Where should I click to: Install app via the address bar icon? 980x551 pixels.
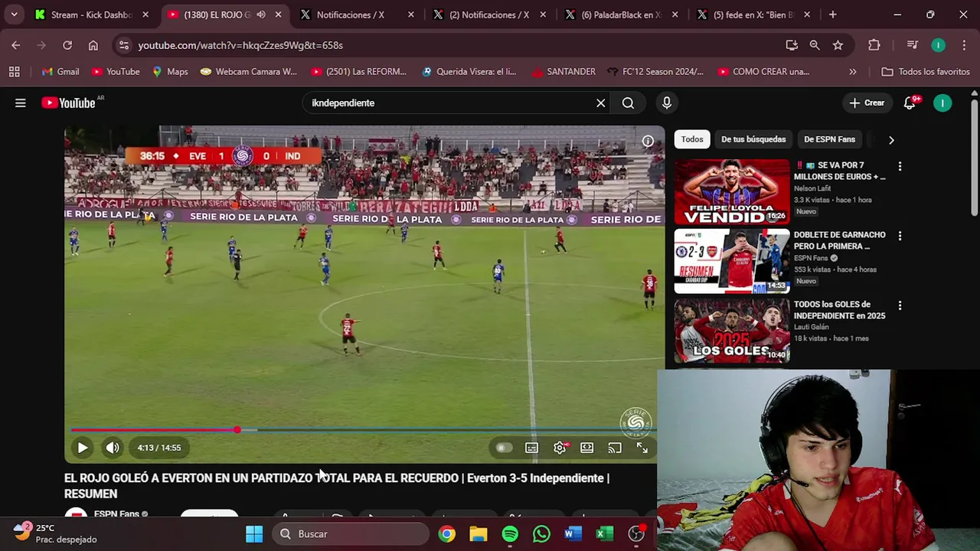pyautogui.click(x=792, y=45)
